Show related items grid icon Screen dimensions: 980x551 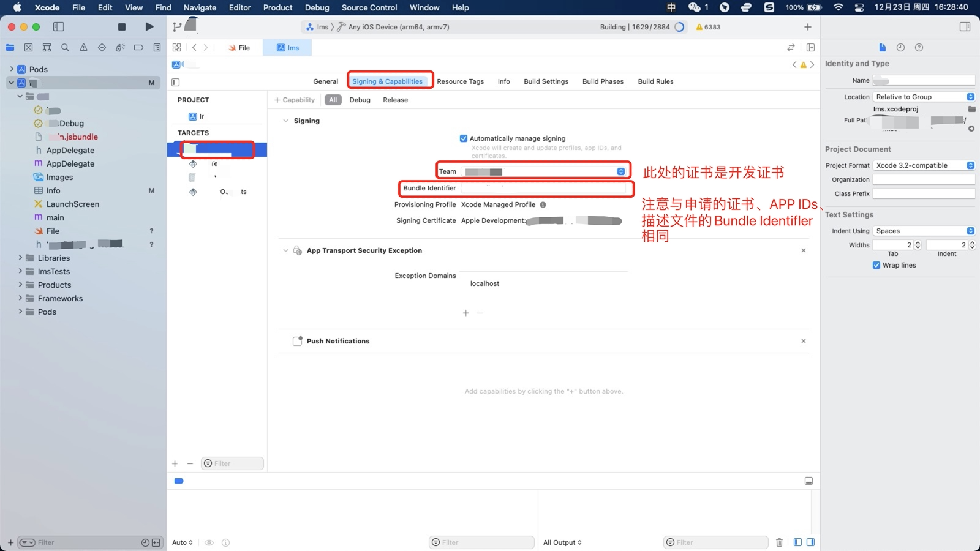pos(176,47)
